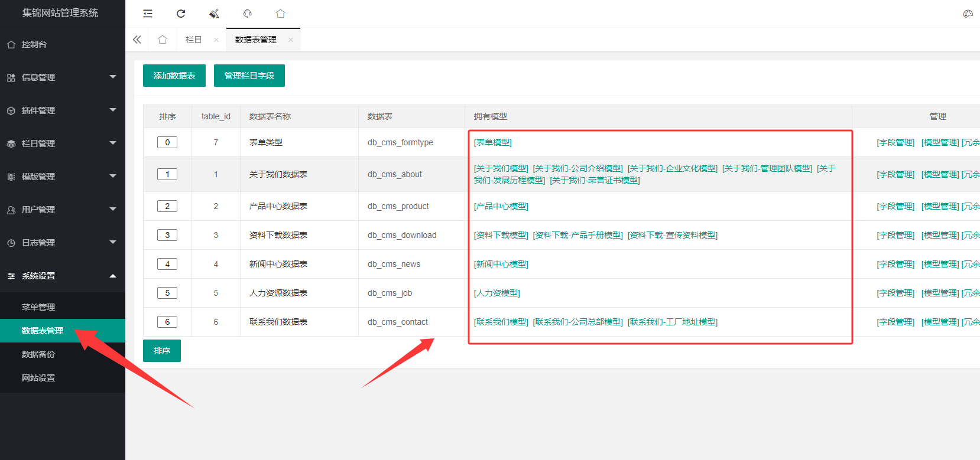Viewport: 980px width, 460px height.
Task: Click the 排序 submit button
Action: coord(162,351)
